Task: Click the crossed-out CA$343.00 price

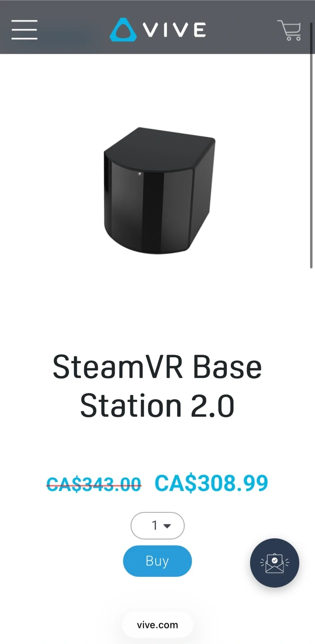Action: tap(94, 484)
